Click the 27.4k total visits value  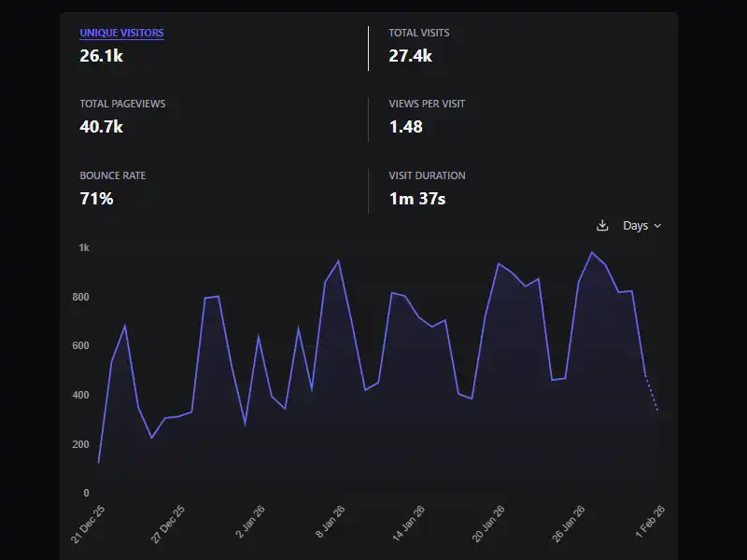click(409, 55)
